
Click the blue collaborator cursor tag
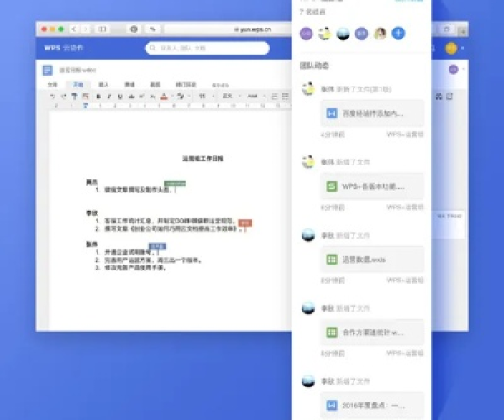pos(157,246)
